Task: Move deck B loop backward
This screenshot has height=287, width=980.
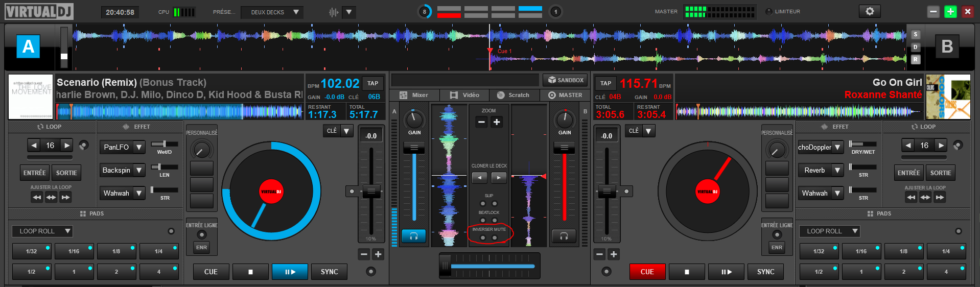Action: [x=911, y=197]
